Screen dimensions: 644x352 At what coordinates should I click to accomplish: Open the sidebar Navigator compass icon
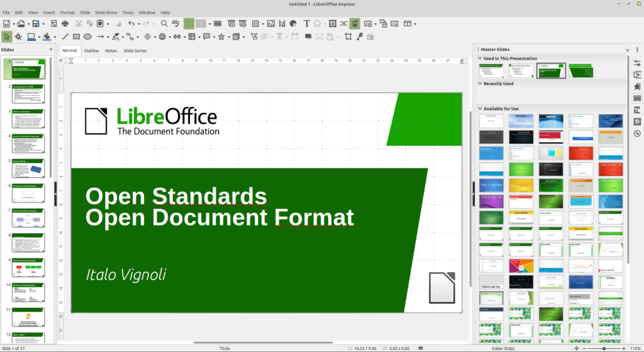point(637,133)
